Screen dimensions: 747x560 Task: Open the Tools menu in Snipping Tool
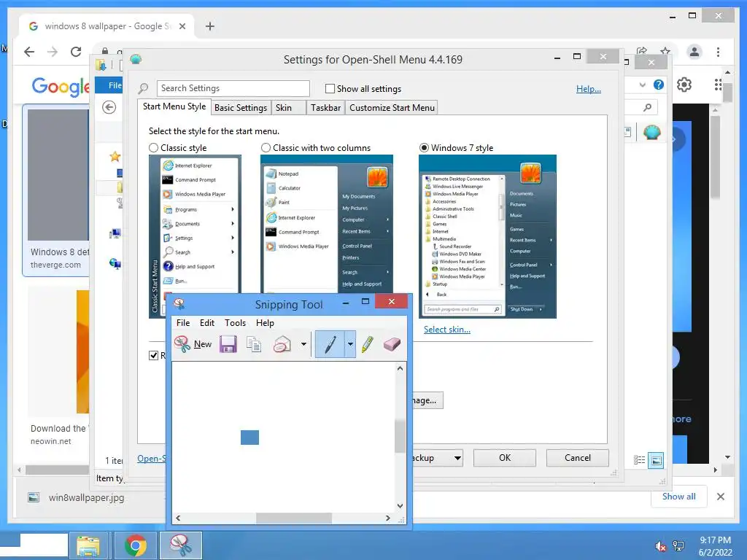coord(236,323)
